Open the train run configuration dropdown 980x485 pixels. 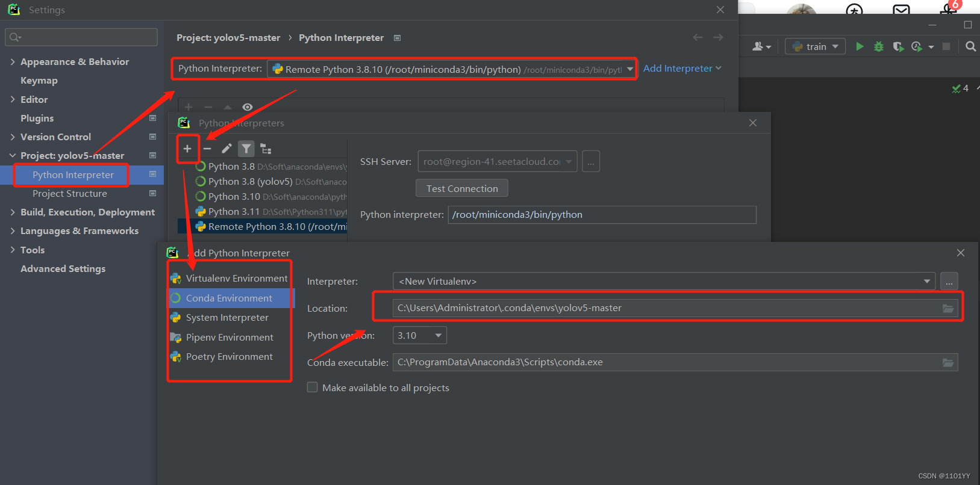coord(816,46)
